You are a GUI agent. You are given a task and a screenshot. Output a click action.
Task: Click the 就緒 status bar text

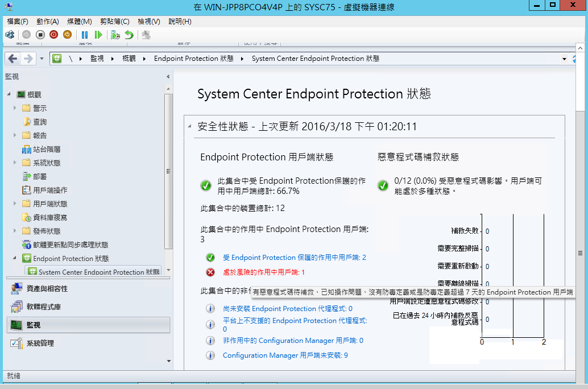(14, 375)
